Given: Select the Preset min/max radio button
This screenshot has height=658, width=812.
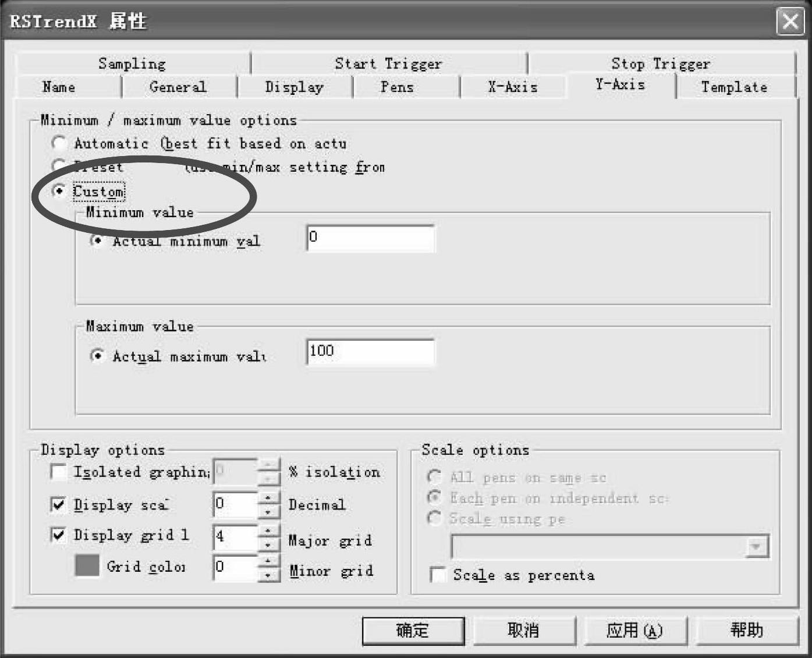Looking at the screenshot, I should click(x=58, y=167).
